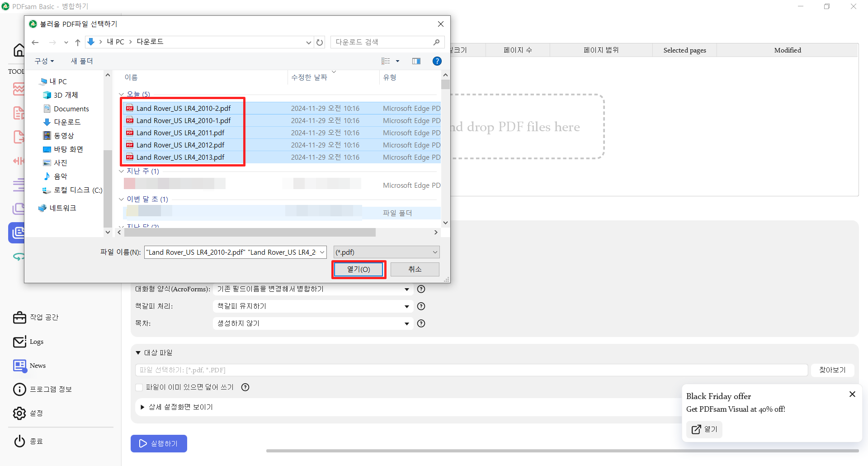Open help for 대화형 양식 option
This screenshot has width=868, height=466.
coord(421,289)
